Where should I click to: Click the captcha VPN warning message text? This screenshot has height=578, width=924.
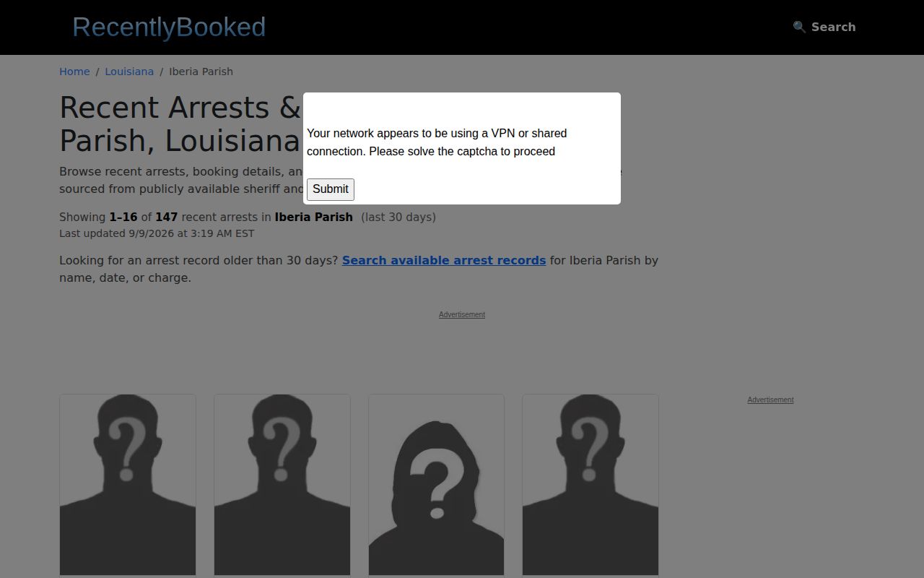[437, 142]
